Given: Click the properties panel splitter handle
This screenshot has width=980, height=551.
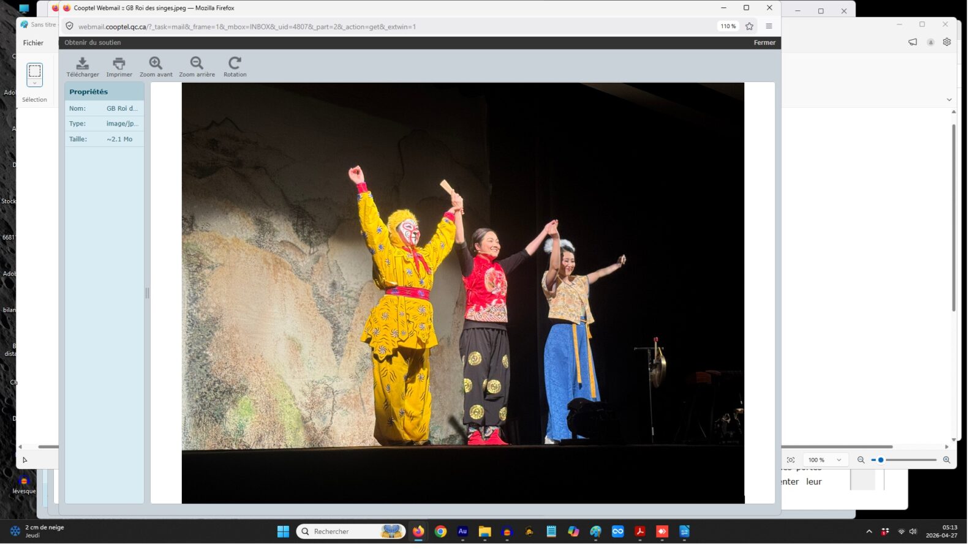Looking at the screenshot, I should [147, 293].
